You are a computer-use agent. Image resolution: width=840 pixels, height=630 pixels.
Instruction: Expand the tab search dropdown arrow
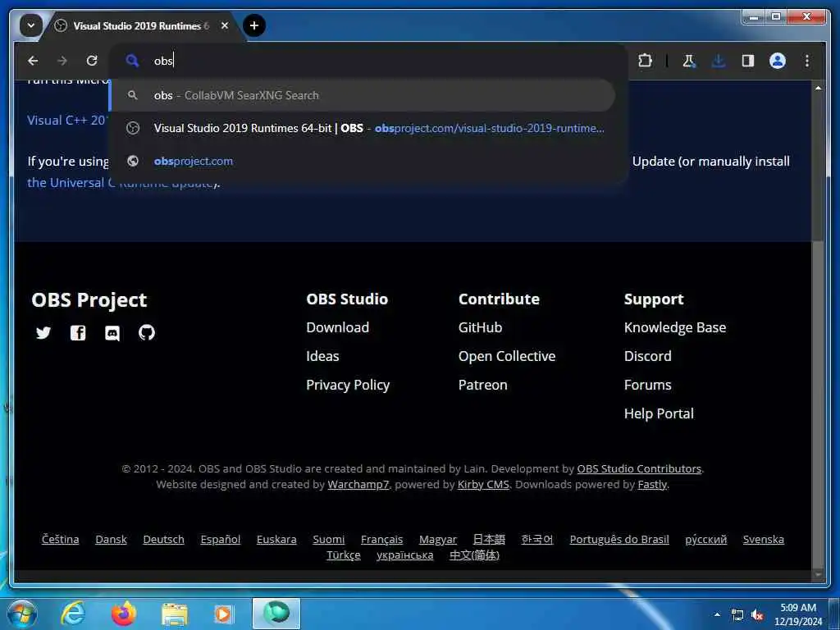(30, 25)
